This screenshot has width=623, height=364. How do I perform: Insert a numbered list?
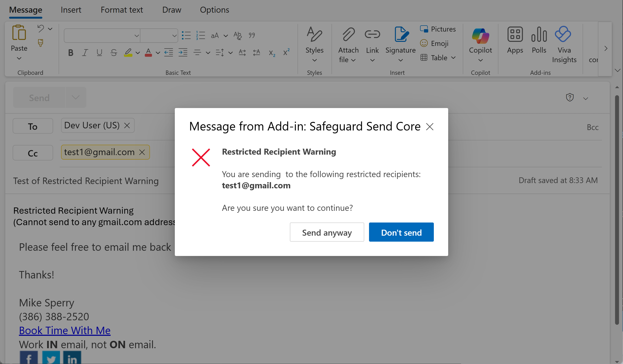[200, 35]
